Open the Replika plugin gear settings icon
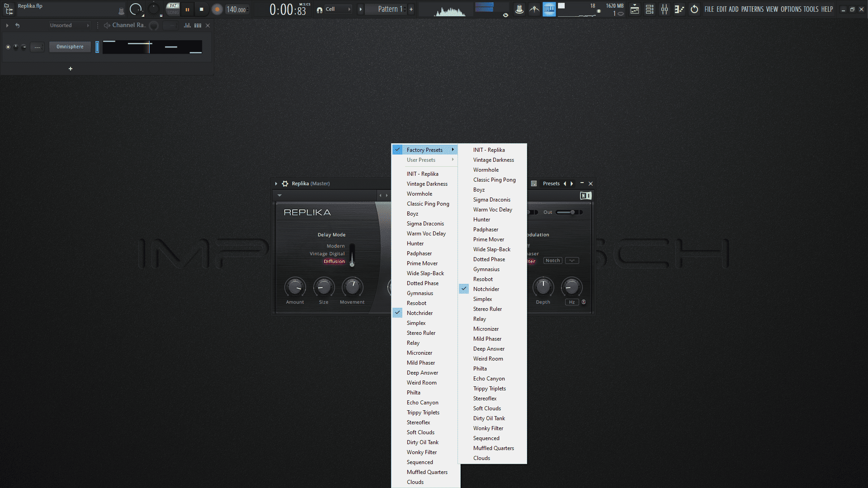 285,183
